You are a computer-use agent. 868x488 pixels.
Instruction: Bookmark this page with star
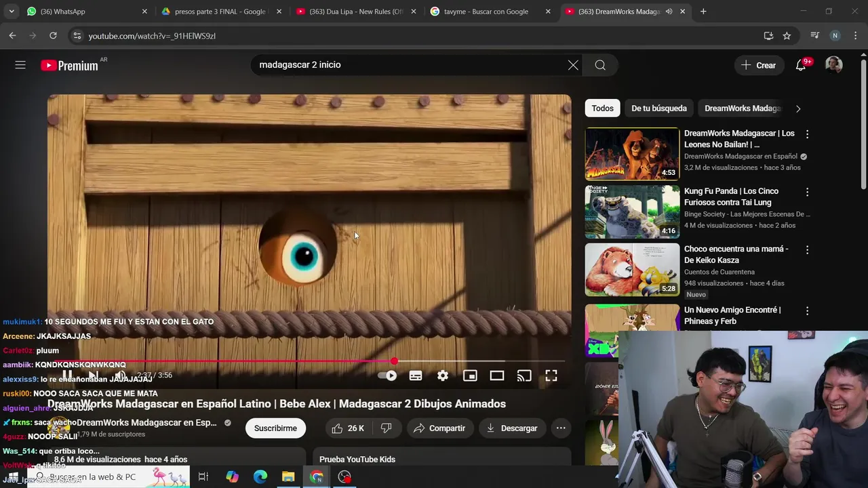click(x=787, y=36)
